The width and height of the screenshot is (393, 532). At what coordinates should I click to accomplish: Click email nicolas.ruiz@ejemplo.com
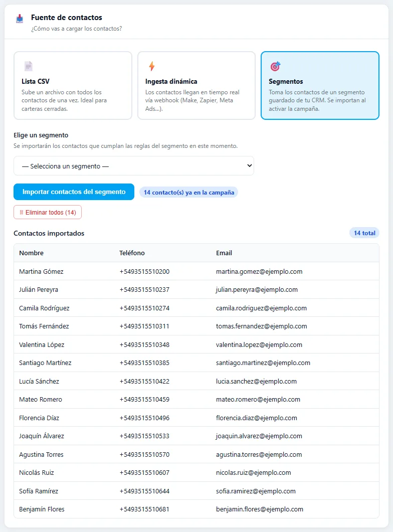point(254,473)
